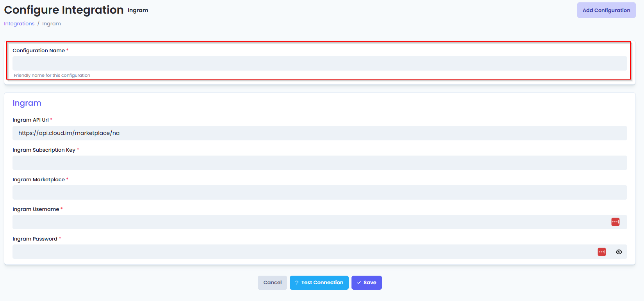The height and width of the screenshot is (301, 644).
Task: Click the 'Ingram Subscription Key' label
Action: 44,150
